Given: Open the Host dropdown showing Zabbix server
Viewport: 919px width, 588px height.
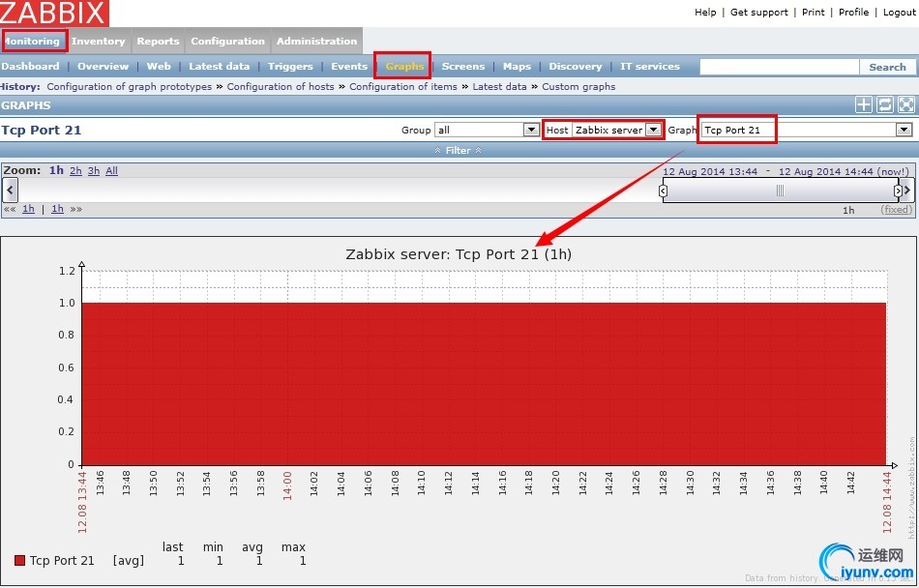Looking at the screenshot, I should point(616,130).
